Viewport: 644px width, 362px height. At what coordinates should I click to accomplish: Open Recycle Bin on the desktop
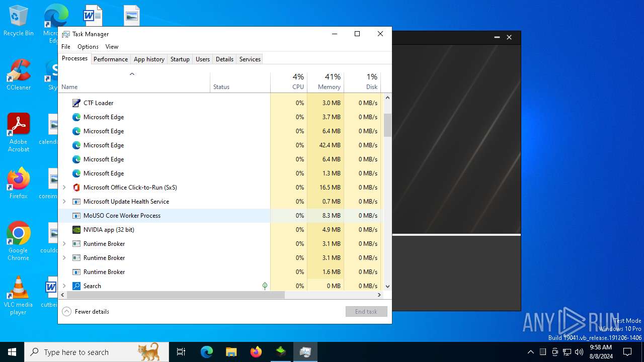[x=19, y=22]
